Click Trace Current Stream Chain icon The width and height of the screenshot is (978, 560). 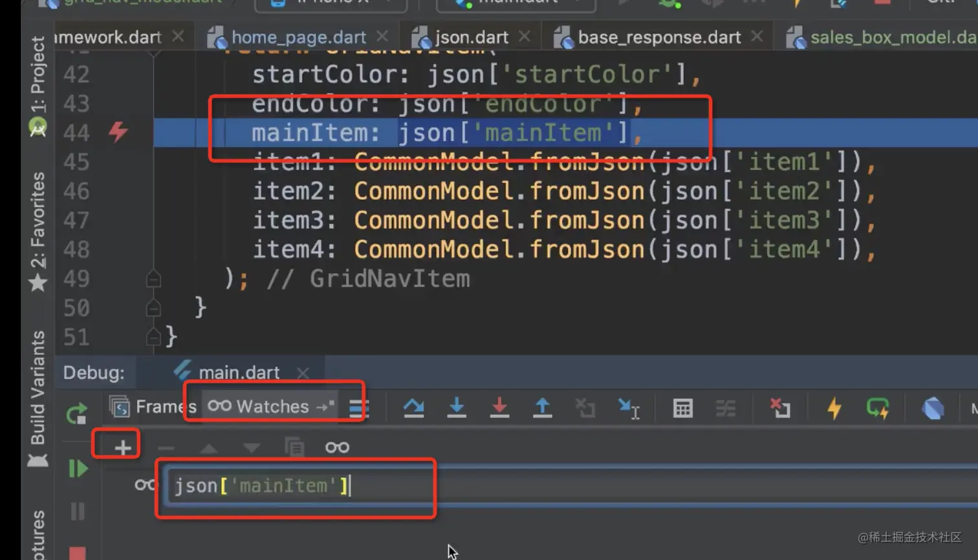pyautogui.click(x=726, y=408)
